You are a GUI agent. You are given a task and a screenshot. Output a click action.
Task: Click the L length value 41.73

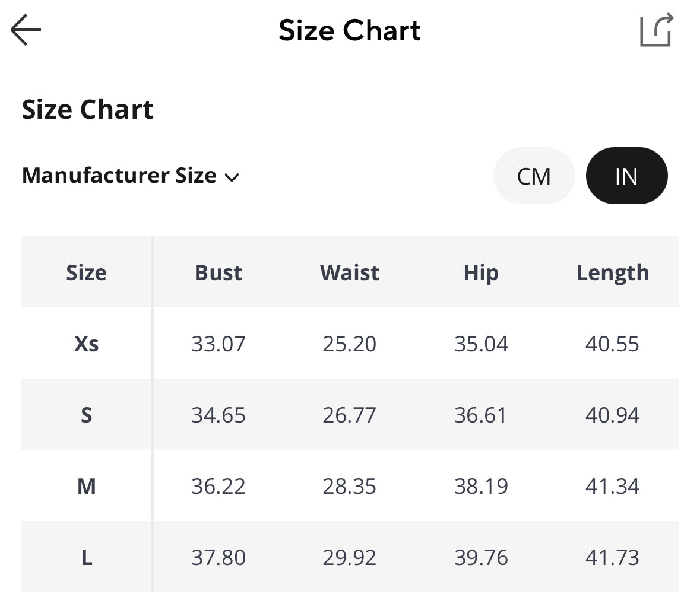[x=612, y=557]
